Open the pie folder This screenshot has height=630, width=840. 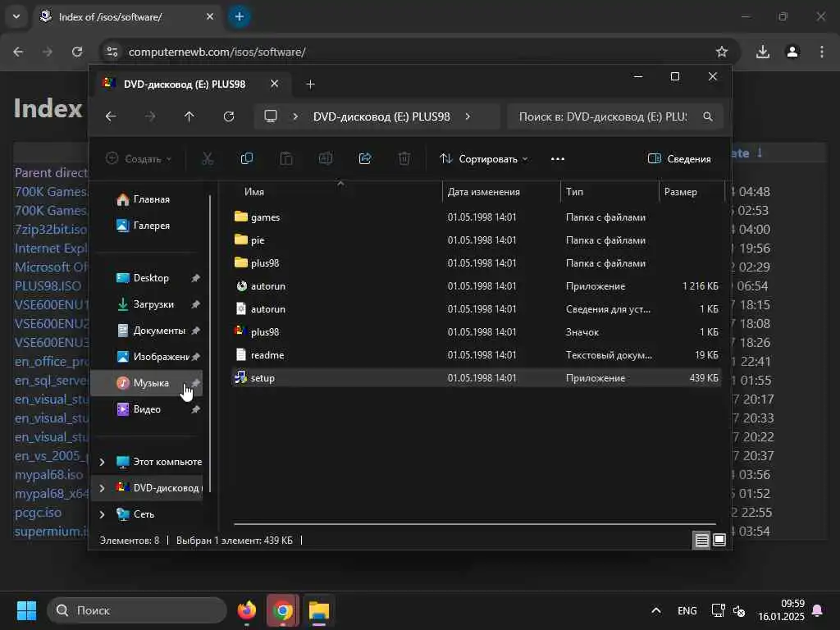476,240
